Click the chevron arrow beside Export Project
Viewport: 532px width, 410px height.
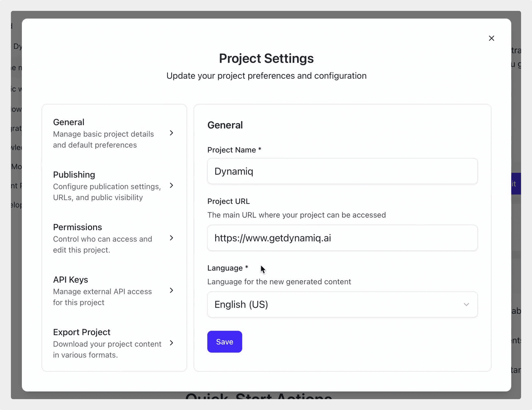click(x=172, y=343)
